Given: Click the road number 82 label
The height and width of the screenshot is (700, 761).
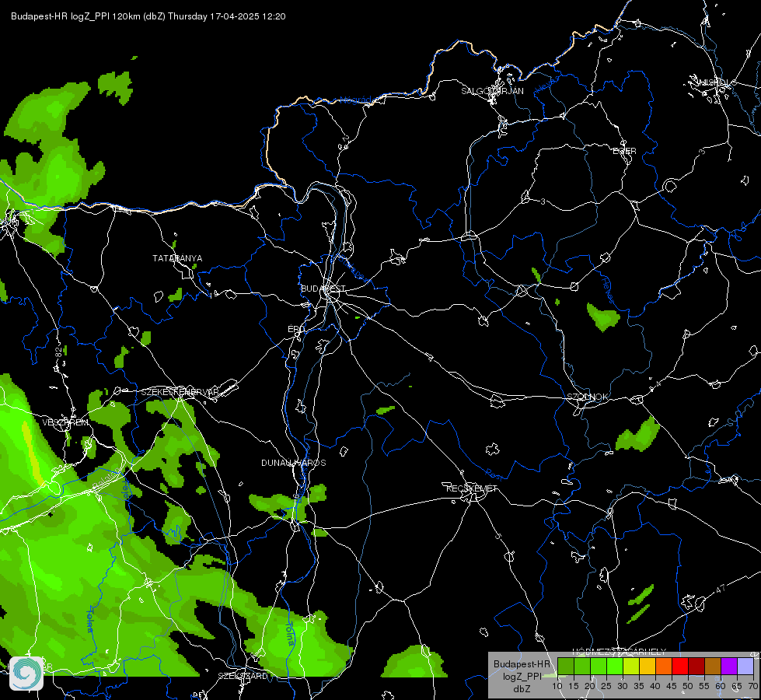Looking at the screenshot, I should click(59, 353).
